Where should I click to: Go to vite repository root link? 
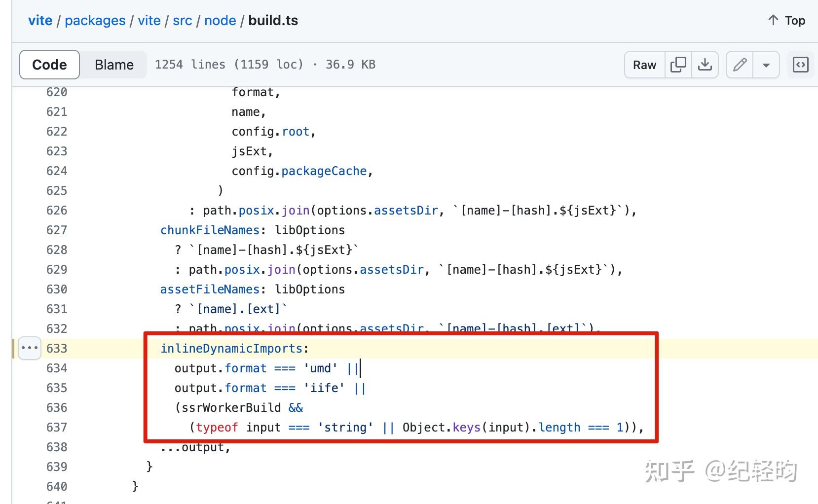[x=40, y=20]
